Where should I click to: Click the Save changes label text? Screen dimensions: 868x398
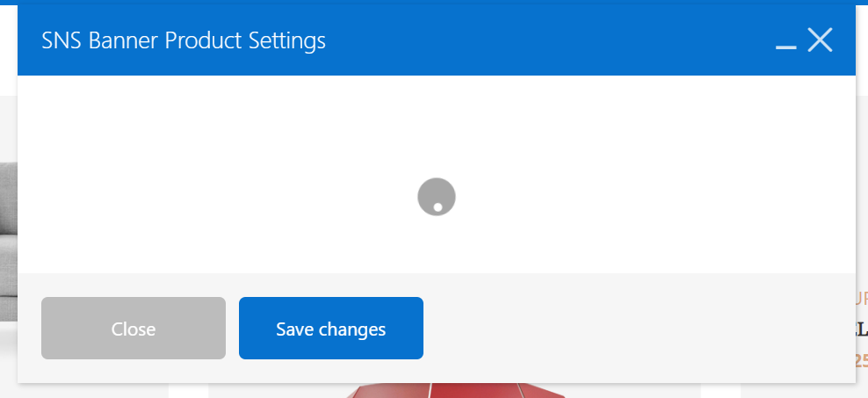[331, 329]
